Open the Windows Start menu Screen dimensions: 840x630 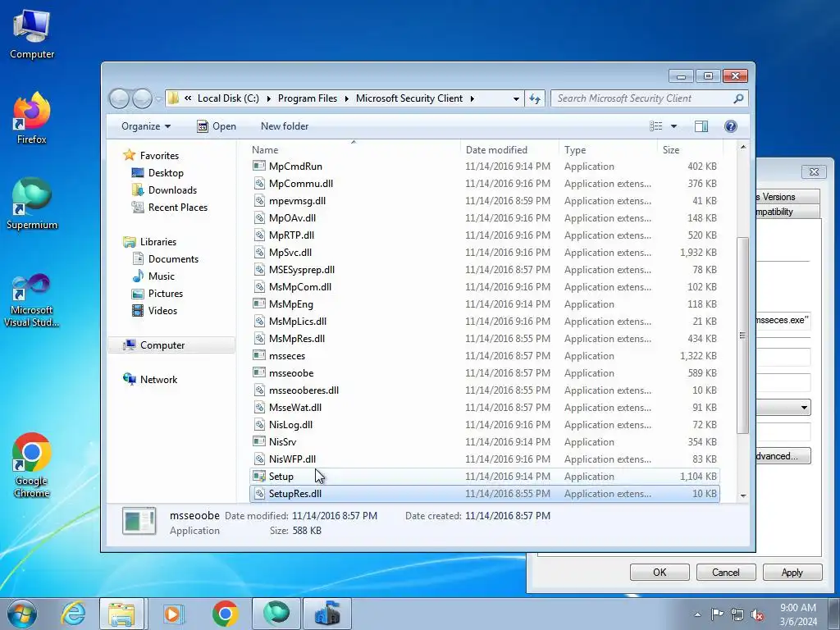point(21,614)
